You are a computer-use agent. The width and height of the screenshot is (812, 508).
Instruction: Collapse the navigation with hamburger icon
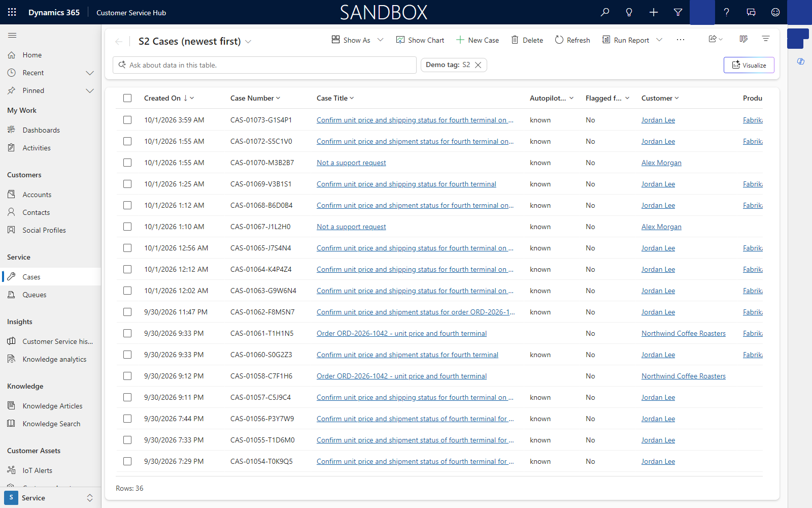coord(12,35)
